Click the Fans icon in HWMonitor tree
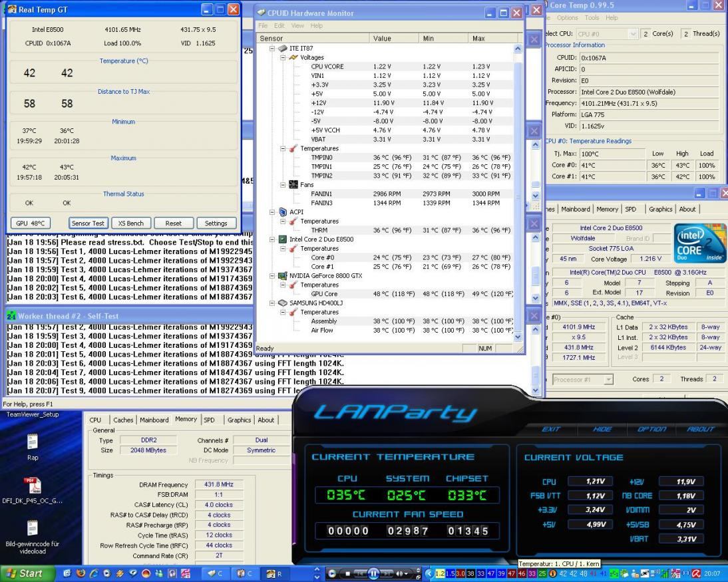The width and height of the screenshot is (728, 582). coord(293,185)
